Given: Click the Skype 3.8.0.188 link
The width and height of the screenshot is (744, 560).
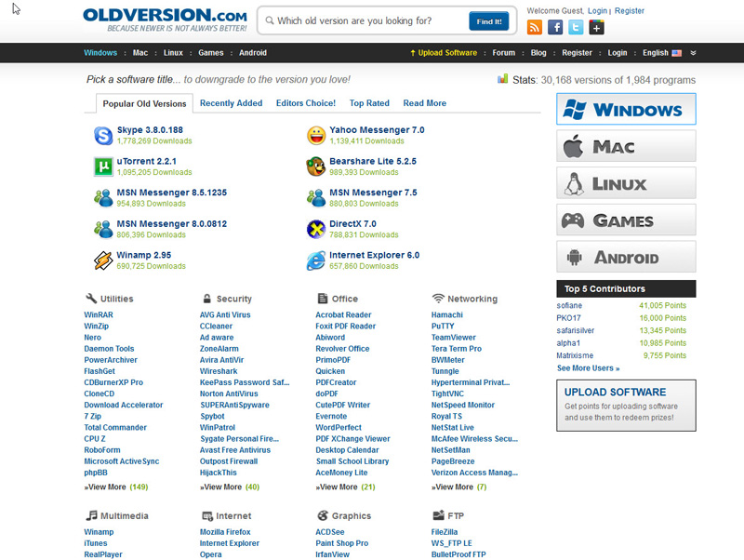Looking at the screenshot, I should click(x=150, y=130).
